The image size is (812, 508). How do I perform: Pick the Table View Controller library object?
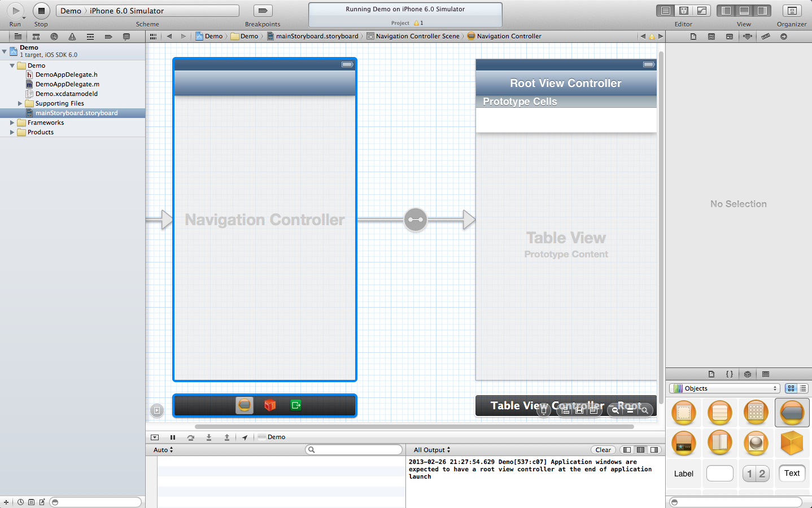click(720, 413)
